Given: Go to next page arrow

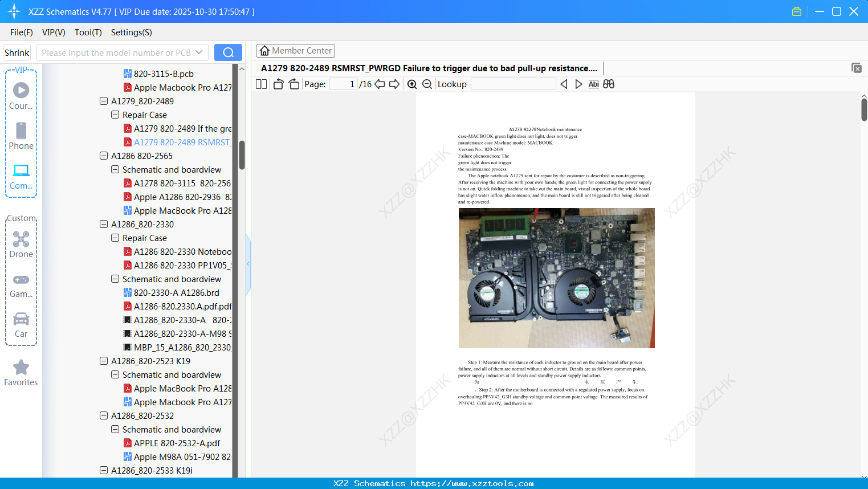Looking at the screenshot, I should [394, 84].
